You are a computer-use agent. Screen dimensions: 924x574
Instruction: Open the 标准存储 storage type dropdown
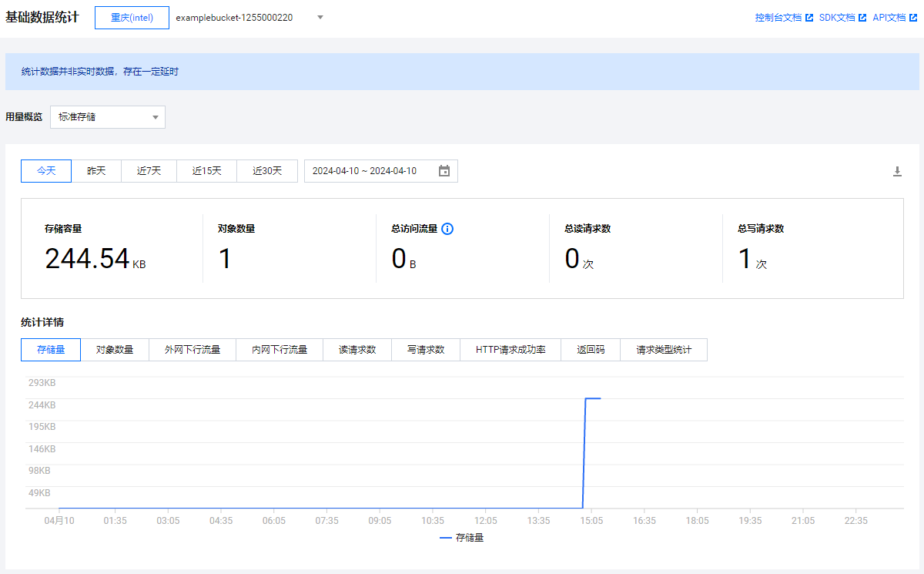click(x=108, y=117)
